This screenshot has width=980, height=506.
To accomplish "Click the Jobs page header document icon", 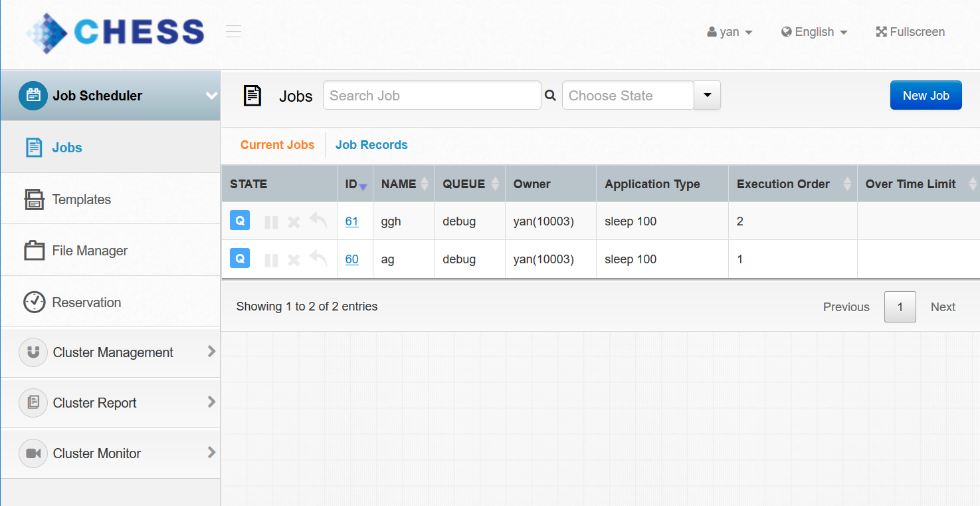I will point(252,96).
